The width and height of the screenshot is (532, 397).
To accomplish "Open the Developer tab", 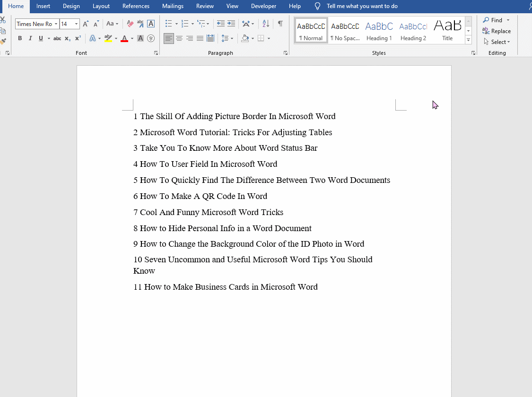I will pyautogui.click(x=263, y=6).
